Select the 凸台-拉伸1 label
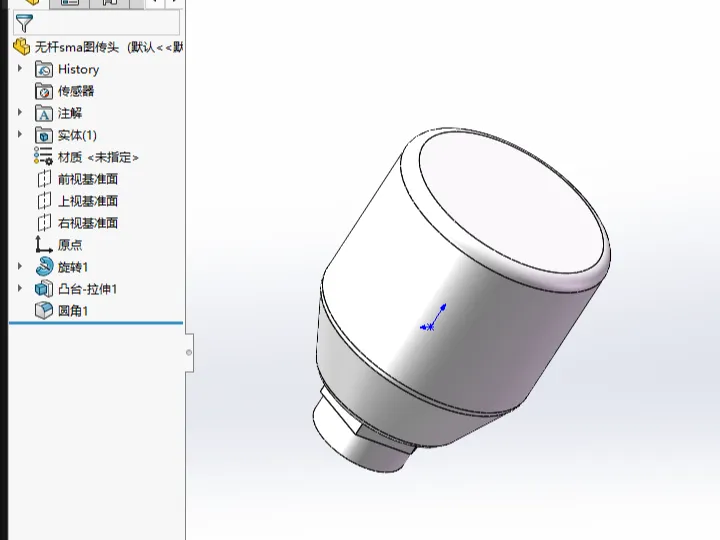The width and height of the screenshot is (720, 540). [x=87, y=289]
